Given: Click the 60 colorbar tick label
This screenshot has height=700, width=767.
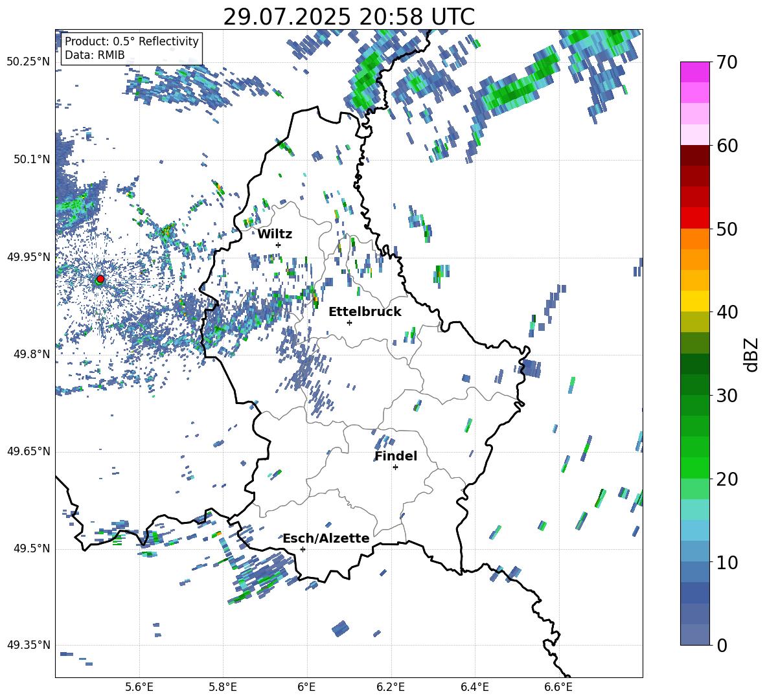Looking at the screenshot, I should [x=727, y=146].
